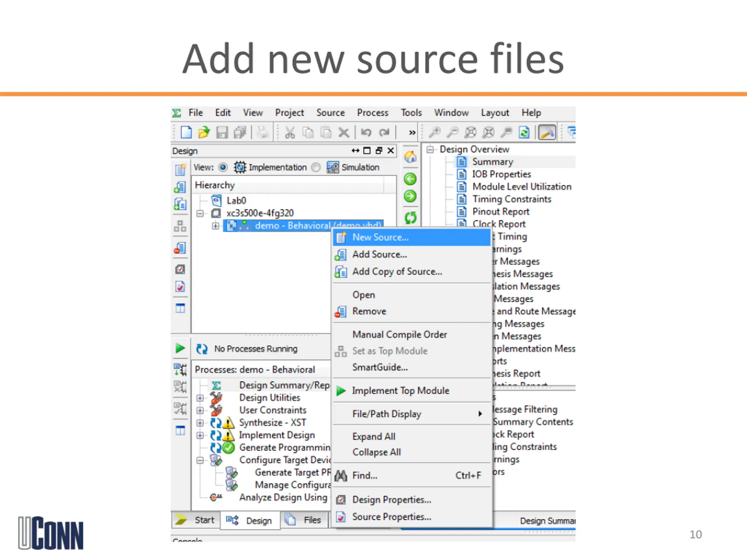This screenshot has height=560, width=747.
Task: Click the Zoom In magnifier icon
Action: (434, 132)
